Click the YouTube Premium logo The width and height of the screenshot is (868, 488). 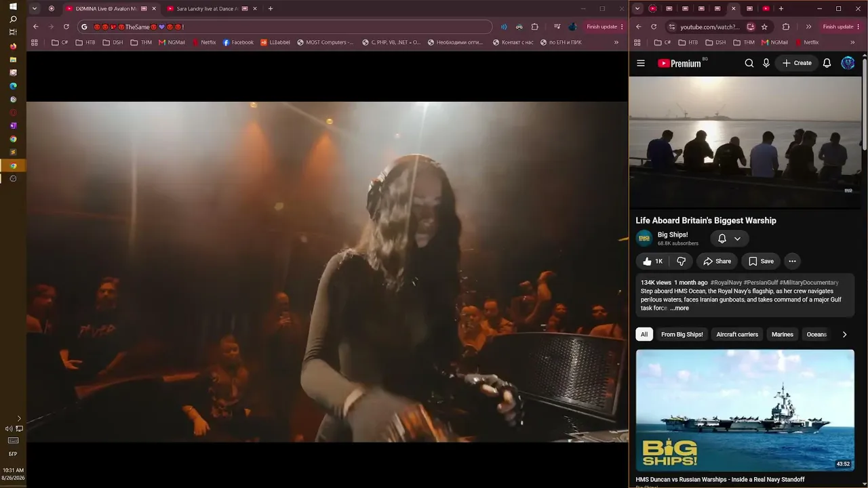pyautogui.click(x=679, y=63)
